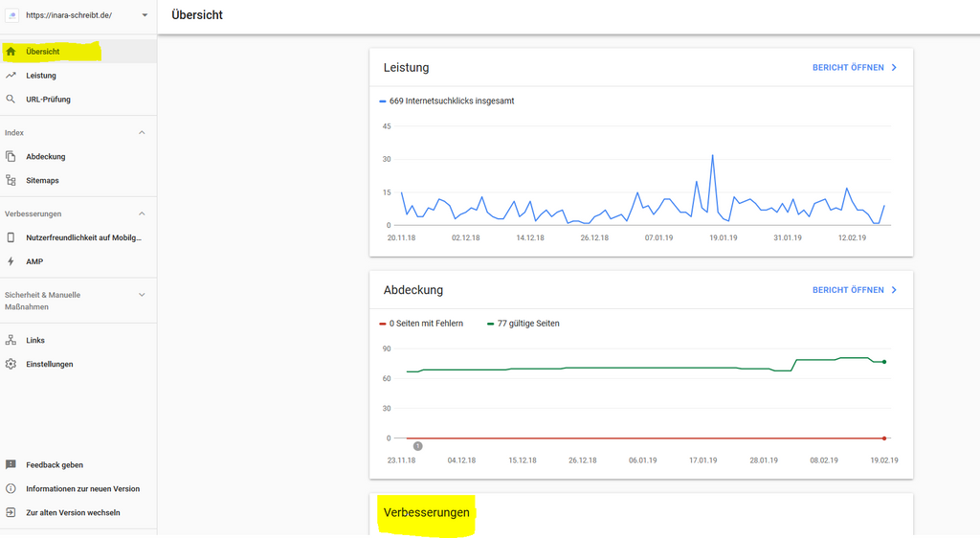
Task: Click the annotation marker on Abdeckung chart
Action: [417, 446]
